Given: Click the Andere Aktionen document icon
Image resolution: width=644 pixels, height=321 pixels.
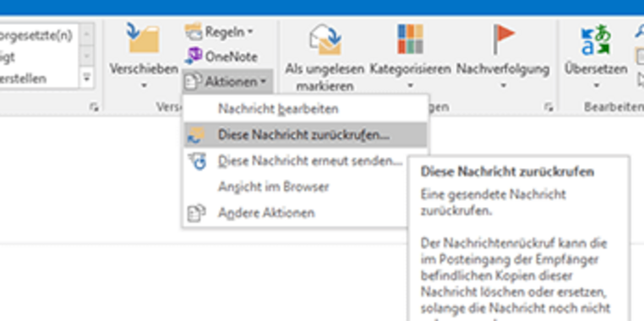Looking at the screenshot, I should click(x=196, y=213).
